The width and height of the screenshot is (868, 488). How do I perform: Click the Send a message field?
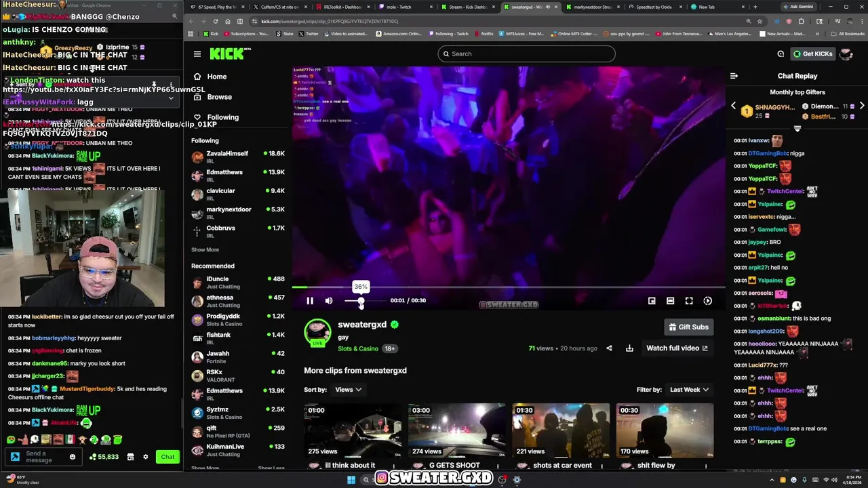(x=44, y=457)
